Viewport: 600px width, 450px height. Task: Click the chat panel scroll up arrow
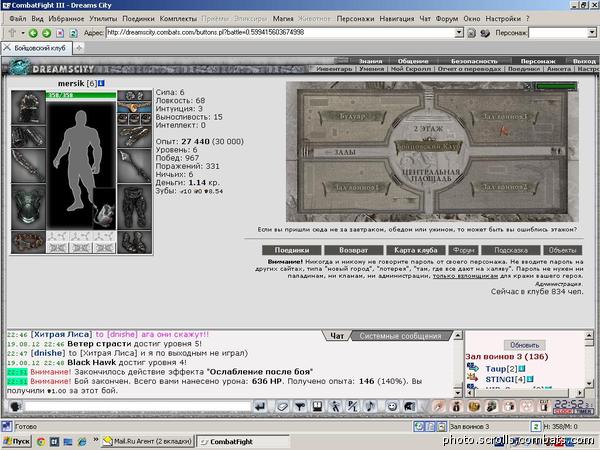458,336
